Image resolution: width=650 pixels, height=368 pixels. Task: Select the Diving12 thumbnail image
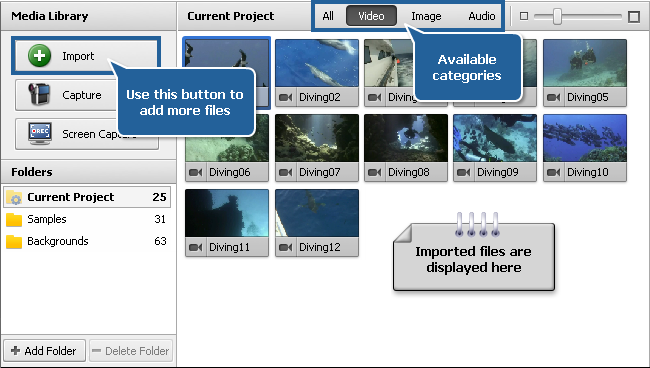[317, 213]
